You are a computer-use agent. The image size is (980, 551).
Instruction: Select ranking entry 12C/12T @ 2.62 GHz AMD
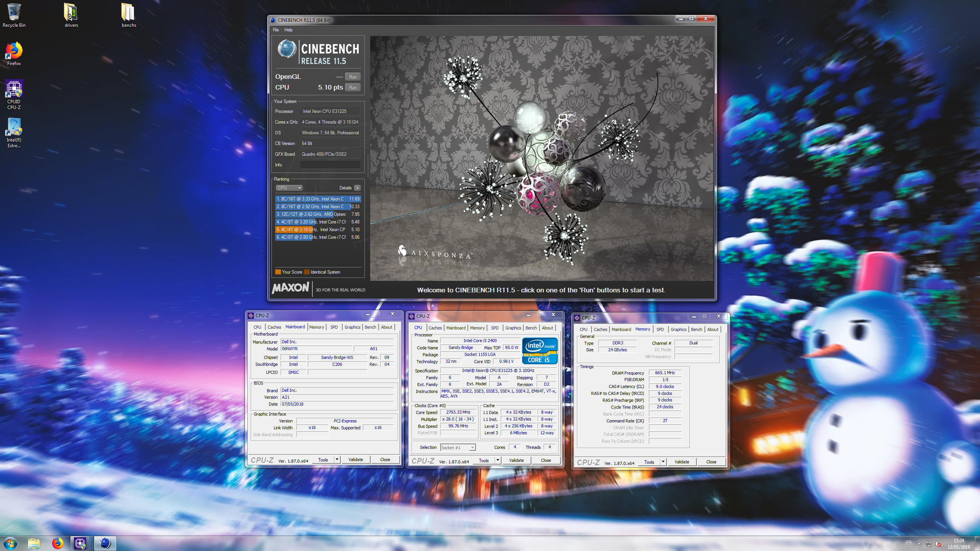tap(318, 214)
